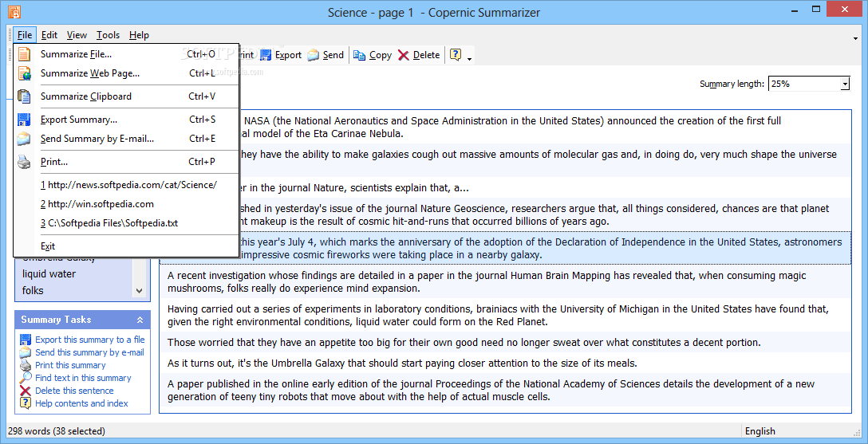Click the Send toolbar button
The height and width of the screenshot is (444, 868).
325,55
